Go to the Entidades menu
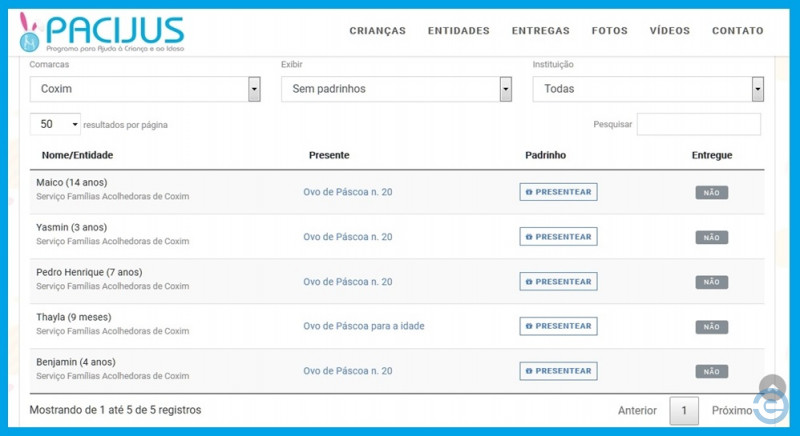Image resolution: width=800 pixels, height=436 pixels. tap(459, 31)
